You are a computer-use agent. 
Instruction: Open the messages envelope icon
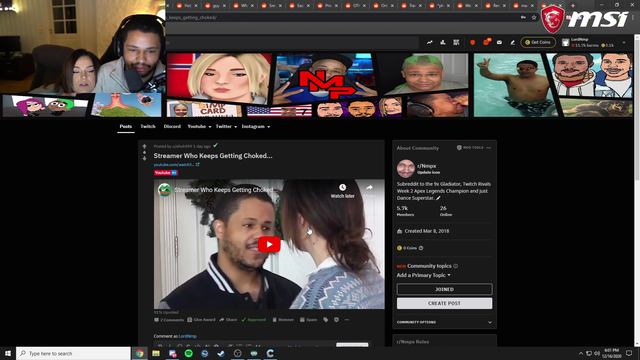click(499, 42)
